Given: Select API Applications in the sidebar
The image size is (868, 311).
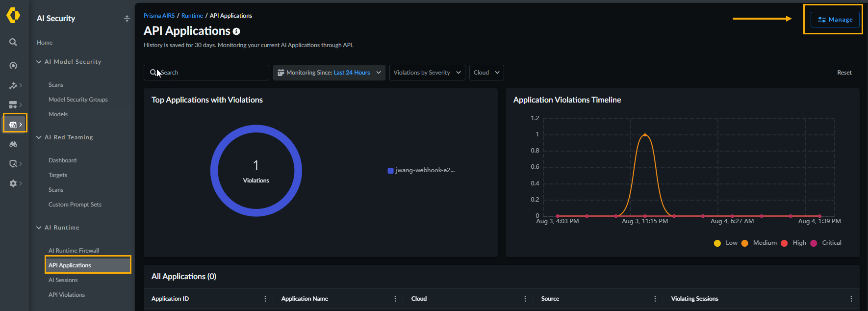Looking at the screenshot, I should (88, 265).
